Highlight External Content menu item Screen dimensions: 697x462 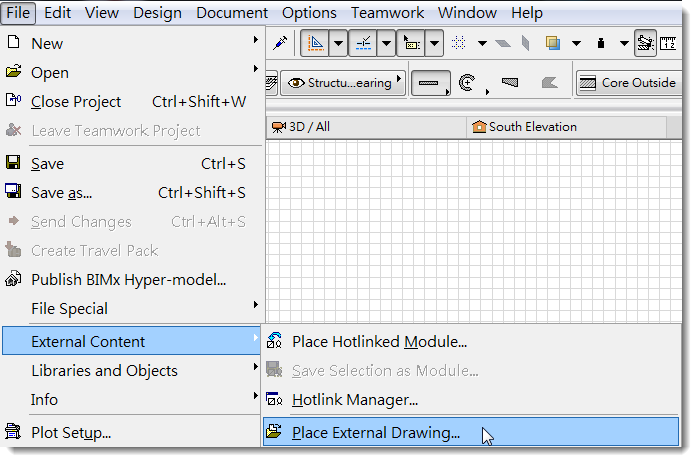[132, 341]
